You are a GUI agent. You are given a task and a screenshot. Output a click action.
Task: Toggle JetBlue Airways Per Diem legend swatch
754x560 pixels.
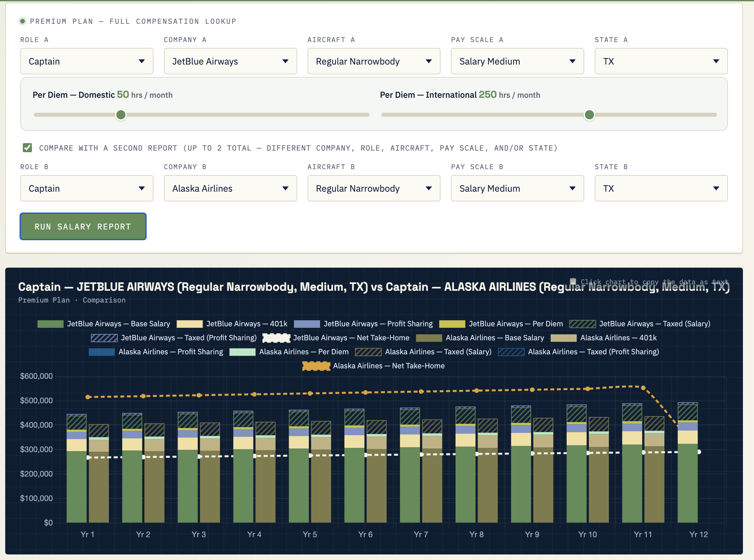(452, 324)
